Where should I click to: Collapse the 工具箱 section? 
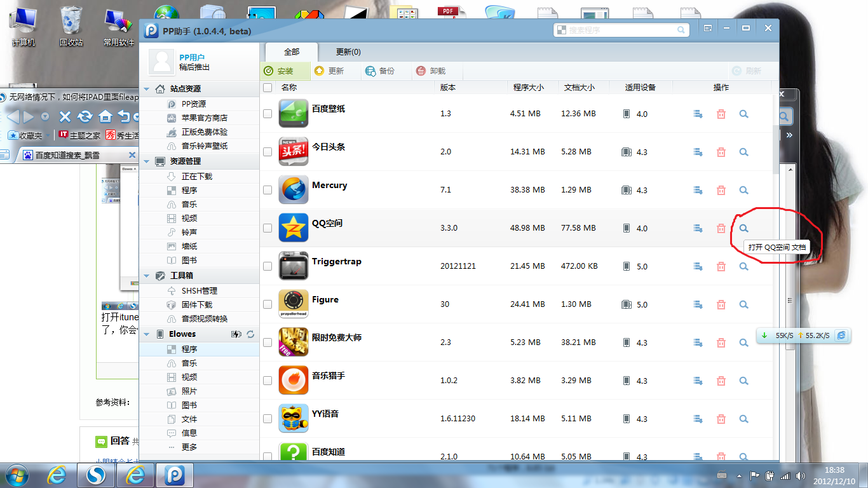coord(147,276)
